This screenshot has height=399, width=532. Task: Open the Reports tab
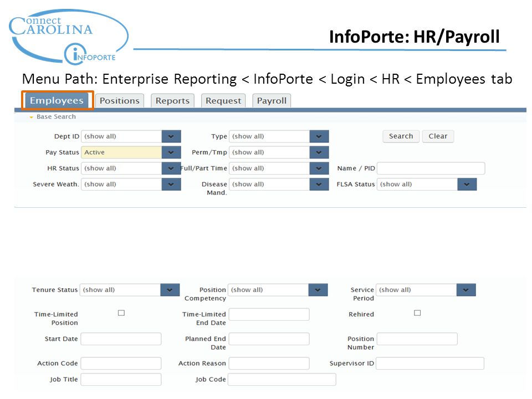pyautogui.click(x=172, y=101)
